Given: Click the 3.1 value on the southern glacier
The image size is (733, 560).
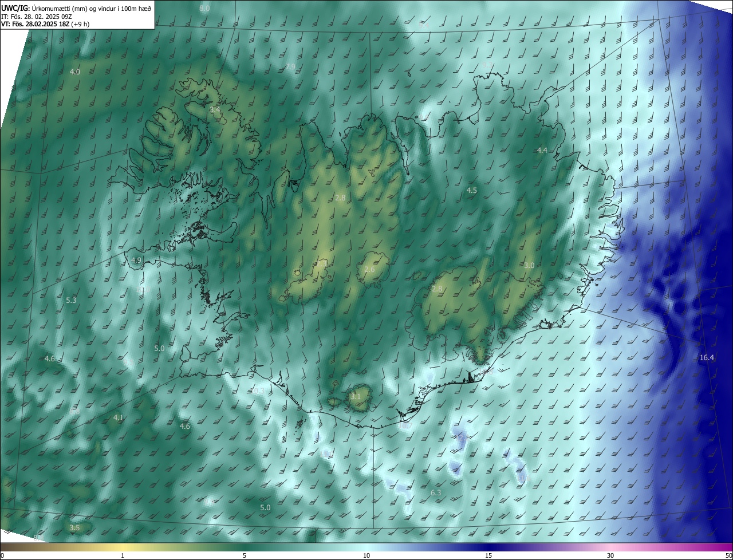Looking at the screenshot, I should coord(356,397).
